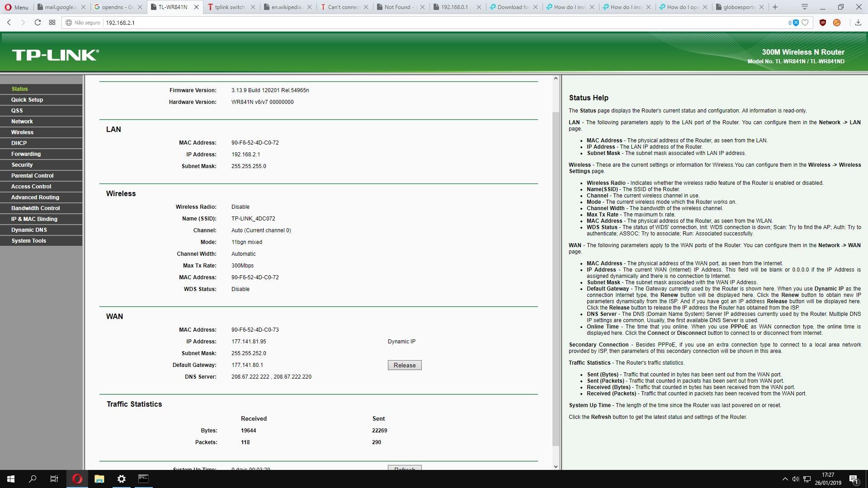Select the SSID value TP-LINK_4DC072
The image size is (868, 488).
click(x=253, y=219)
